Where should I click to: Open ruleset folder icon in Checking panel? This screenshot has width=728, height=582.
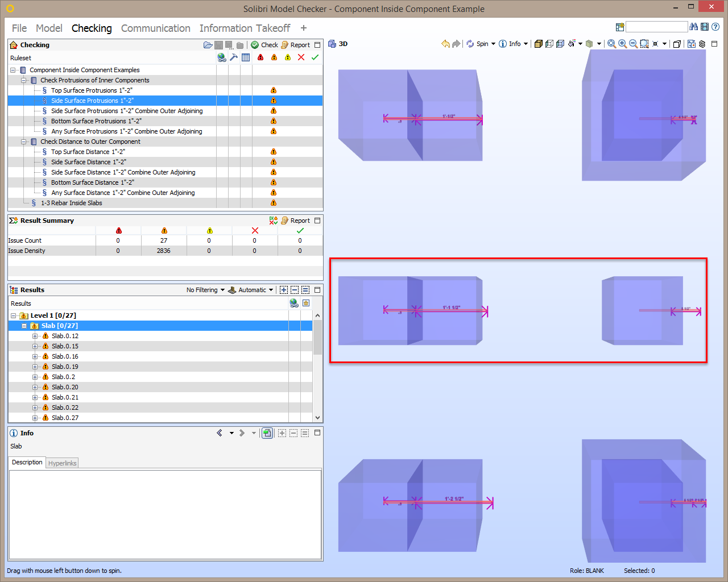[208, 45]
